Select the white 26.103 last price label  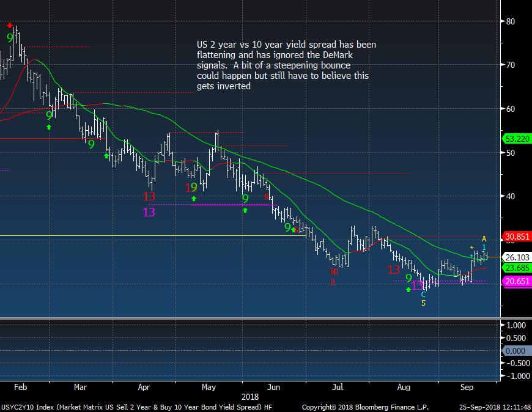tap(515, 257)
